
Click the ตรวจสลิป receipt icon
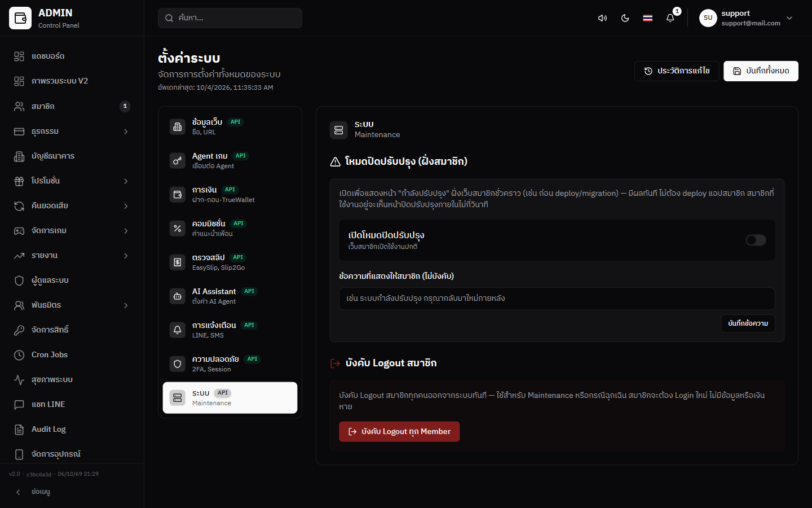click(x=177, y=262)
